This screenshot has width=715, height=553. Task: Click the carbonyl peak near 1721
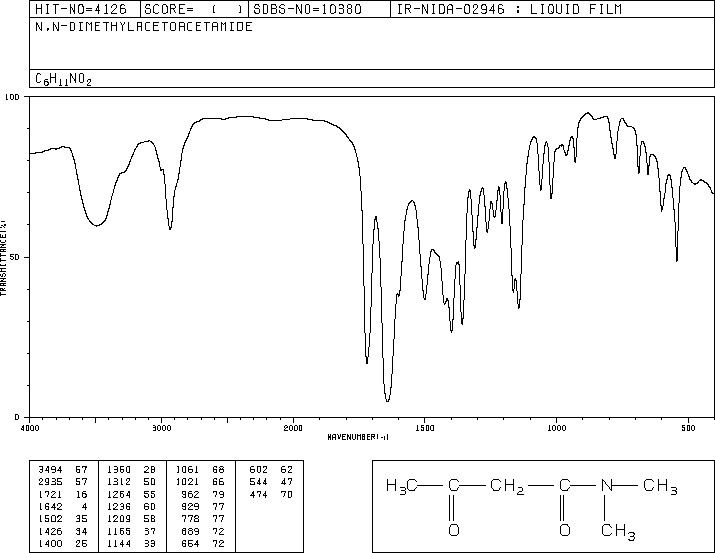point(367,362)
